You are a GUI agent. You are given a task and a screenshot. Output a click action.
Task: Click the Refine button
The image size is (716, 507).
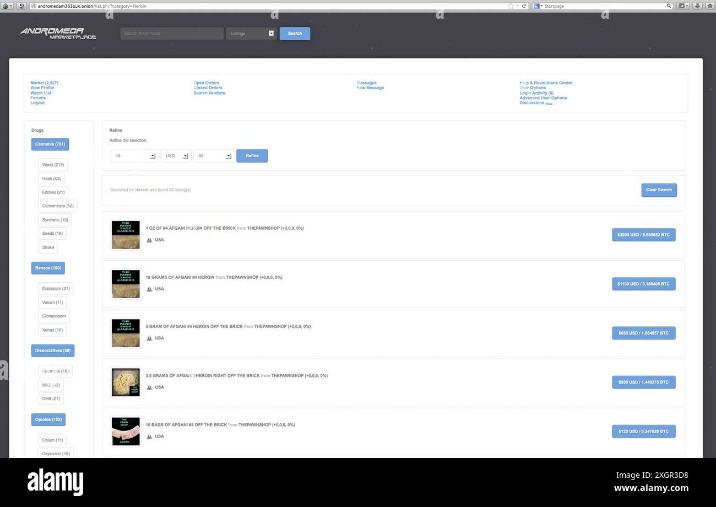(252, 156)
